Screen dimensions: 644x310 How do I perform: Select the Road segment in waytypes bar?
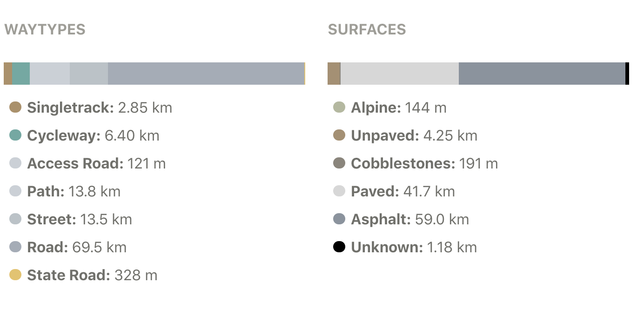coord(206,74)
